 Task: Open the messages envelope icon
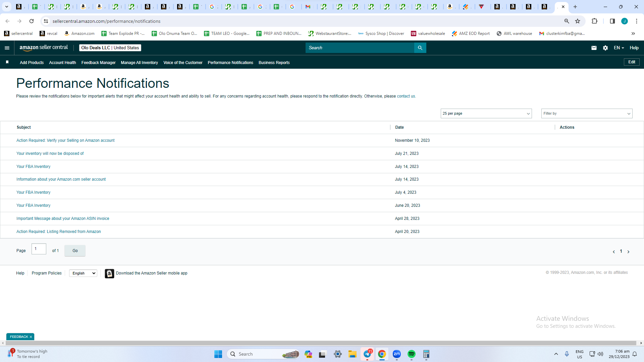(594, 48)
